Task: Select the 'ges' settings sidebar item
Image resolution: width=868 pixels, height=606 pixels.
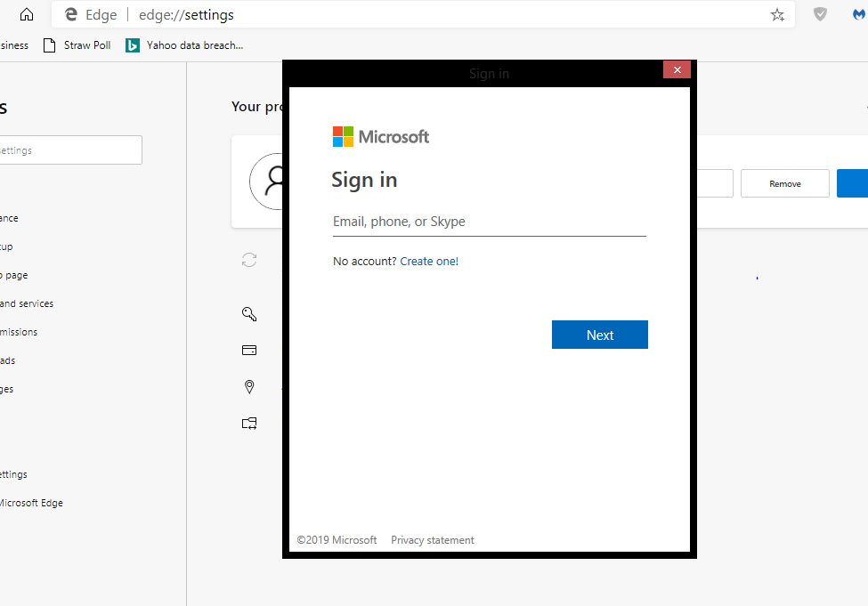Action: tap(6, 390)
